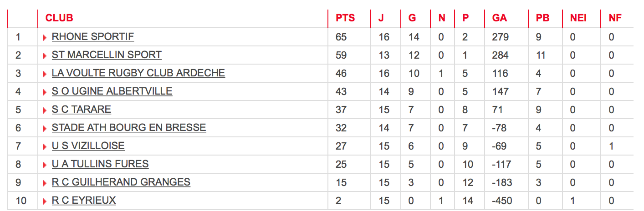
Task: Click the red arrow beside S O UGINE ALBERTVILLE
Action: pyautogui.click(x=45, y=92)
